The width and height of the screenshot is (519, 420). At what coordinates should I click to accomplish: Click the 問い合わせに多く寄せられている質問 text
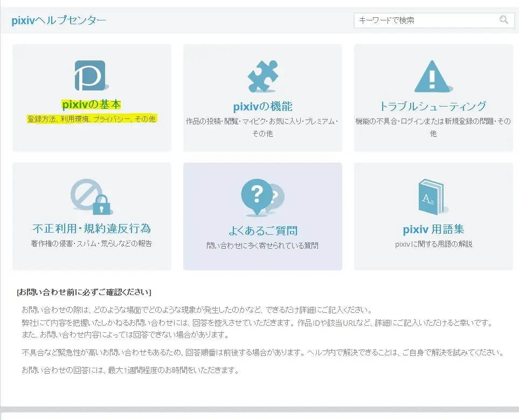click(x=262, y=246)
